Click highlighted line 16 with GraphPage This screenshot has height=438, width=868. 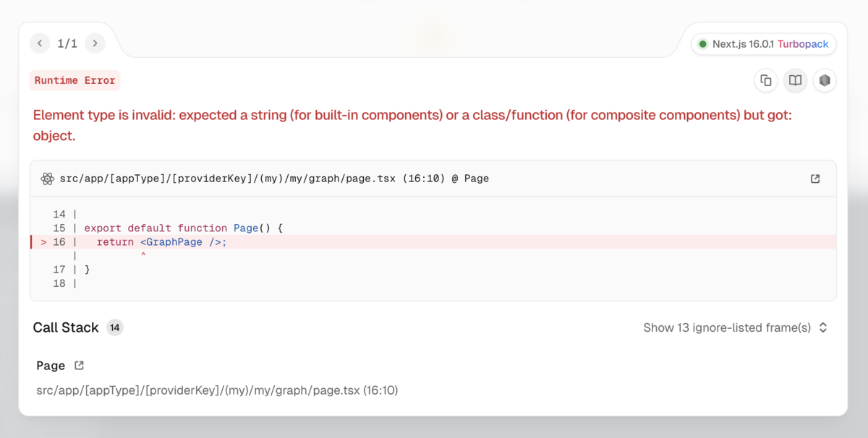click(x=433, y=242)
